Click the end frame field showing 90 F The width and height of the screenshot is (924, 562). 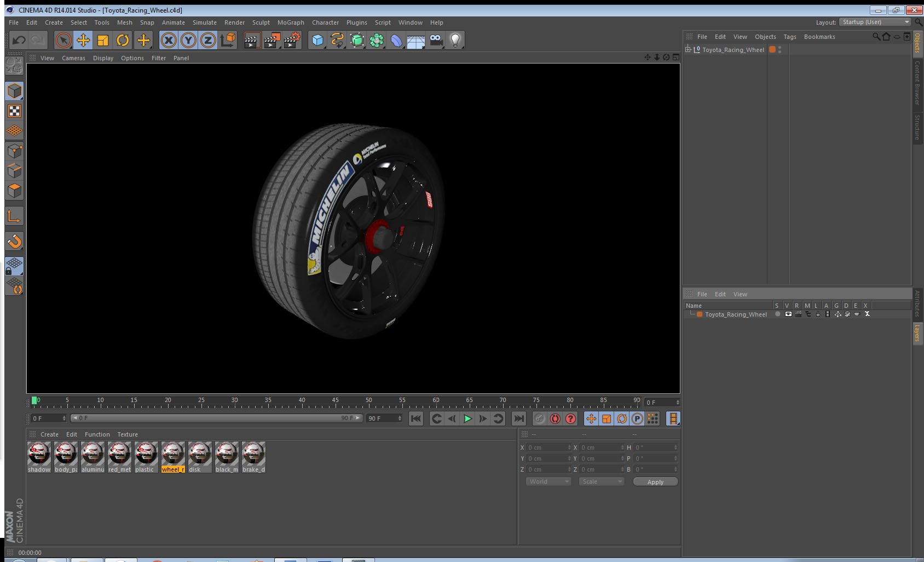(384, 418)
